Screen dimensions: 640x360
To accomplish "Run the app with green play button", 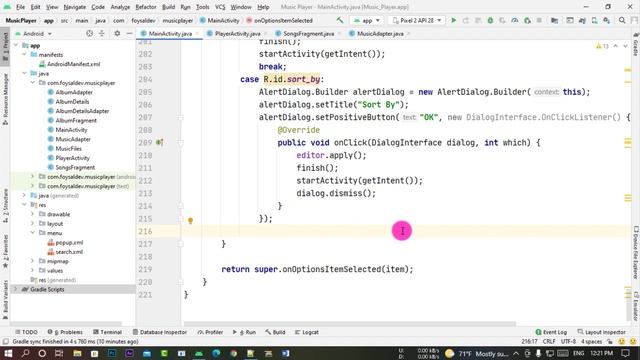I will (x=453, y=20).
